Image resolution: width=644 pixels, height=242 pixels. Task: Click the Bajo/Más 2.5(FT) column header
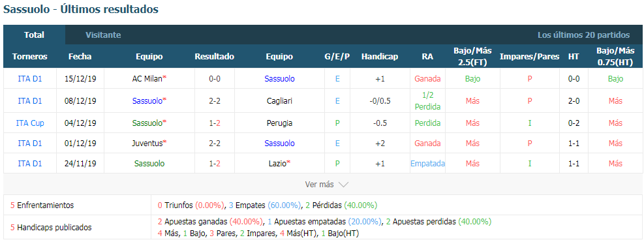tap(472, 57)
